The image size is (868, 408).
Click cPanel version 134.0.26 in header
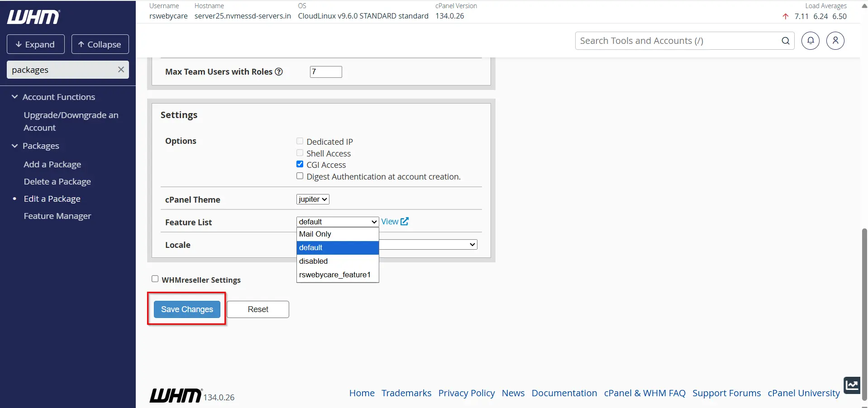tap(450, 16)
